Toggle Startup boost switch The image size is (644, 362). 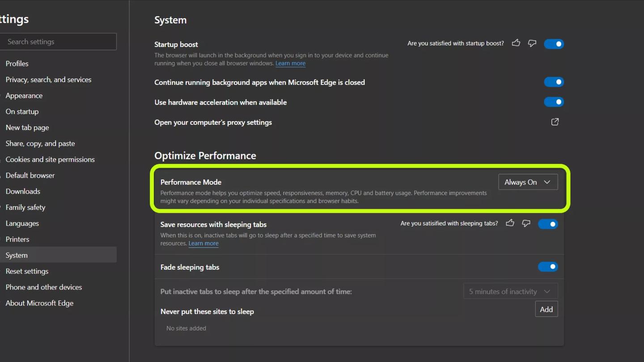(x=554, y=44)
